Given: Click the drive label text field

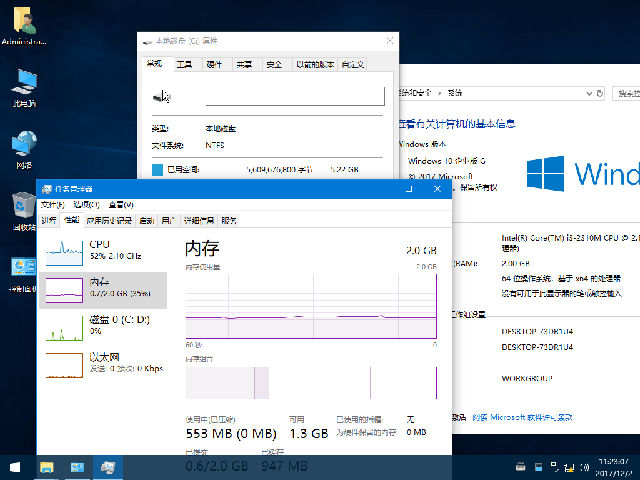Looking at the screenshot, I should point(295,96).
